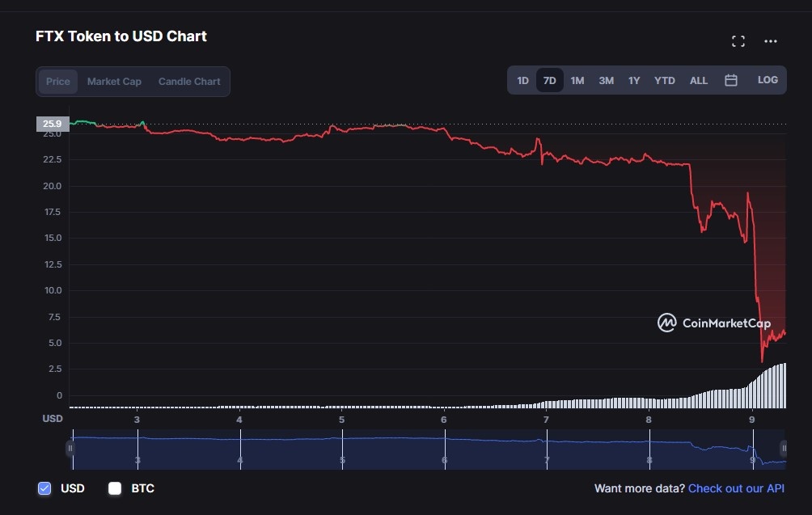Grab the left range slider handle
The width and height of the screenshot is (812, 515).
click(x=70, y=448)
